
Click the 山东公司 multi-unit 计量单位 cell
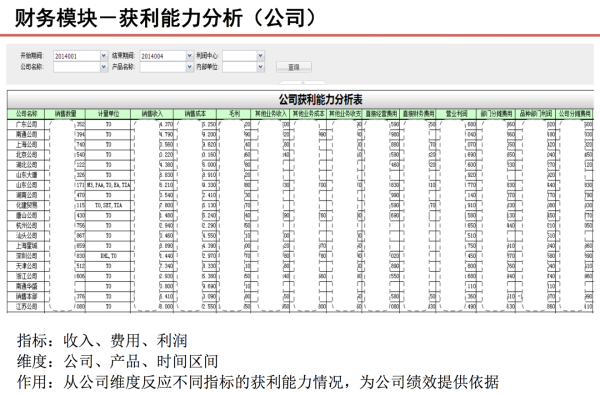[x=108, y=185]
